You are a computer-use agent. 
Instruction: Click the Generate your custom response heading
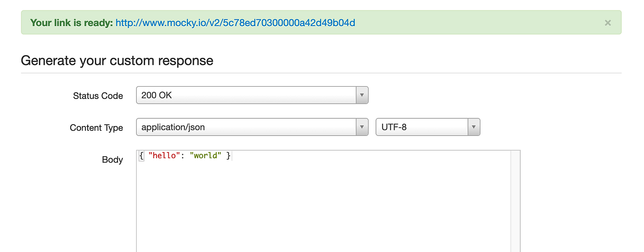[x=117, y=61]
